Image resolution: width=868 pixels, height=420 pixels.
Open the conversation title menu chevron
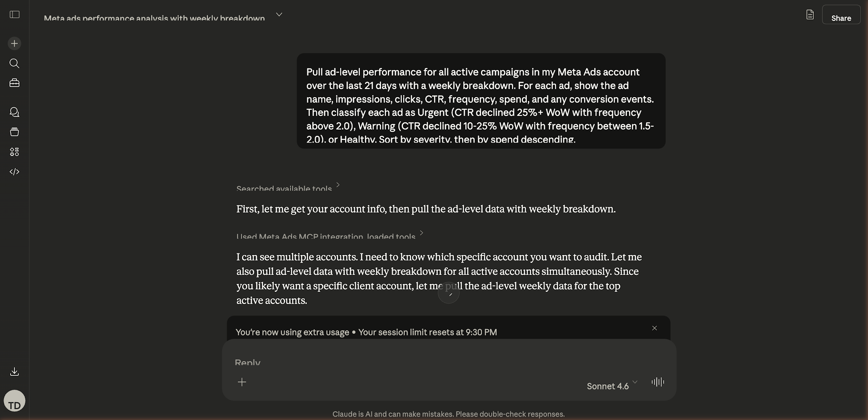(x=279, y=14)
